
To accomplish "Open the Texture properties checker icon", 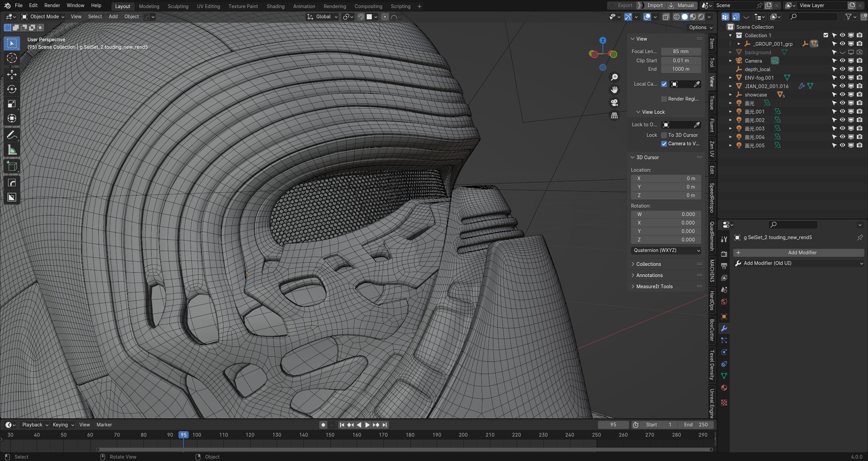I will 724,403.
